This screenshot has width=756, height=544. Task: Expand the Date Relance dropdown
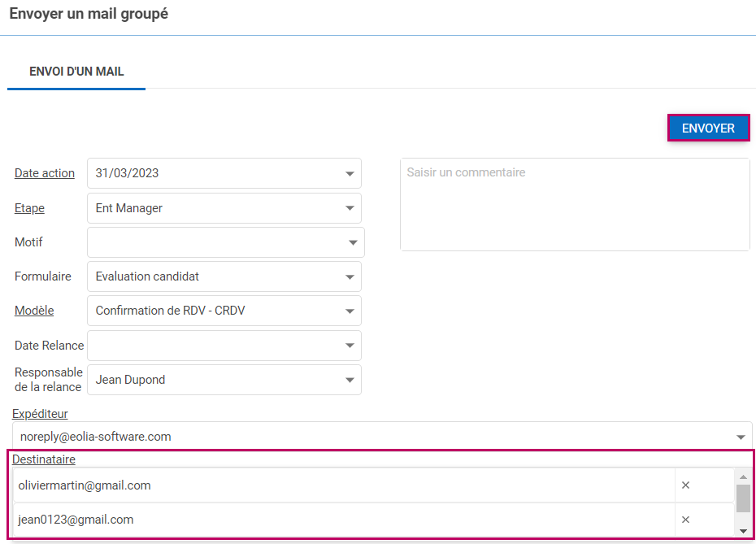(350, 346)
